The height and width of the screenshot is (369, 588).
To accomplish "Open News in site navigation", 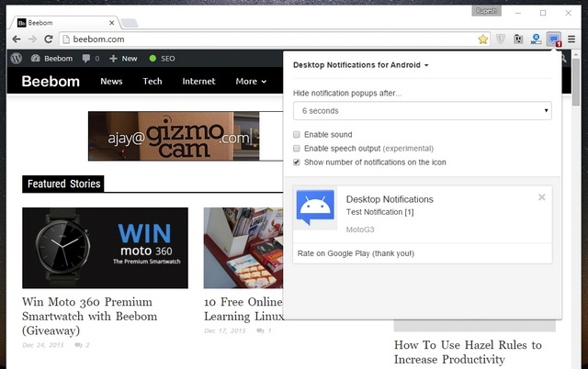I will click(111, 82).
